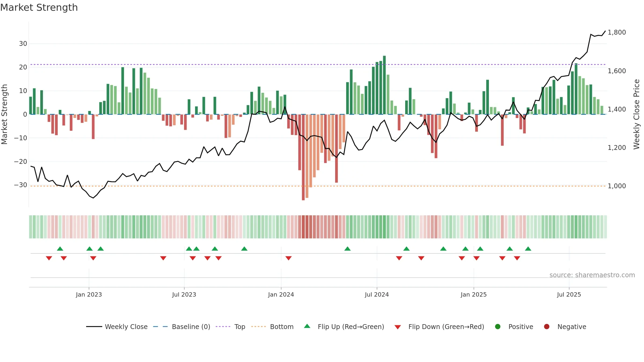Screen dimensions: 644x362
Task: Click the vertical Market Strength axis title
Action: point(4,114)
